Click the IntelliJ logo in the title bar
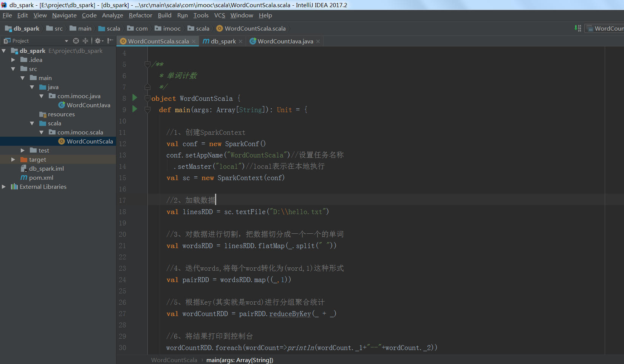This screenshot has width=624, height=364. click(x=4, y=5)
